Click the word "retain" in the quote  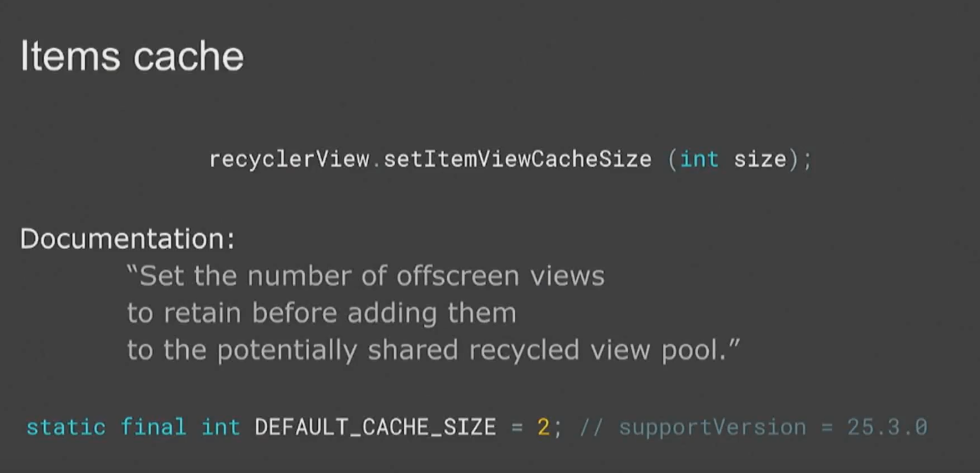202,313
